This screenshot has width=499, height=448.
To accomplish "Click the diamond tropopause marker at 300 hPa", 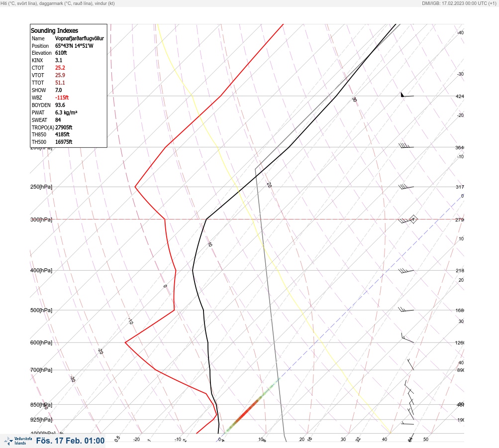I will tap(413, 219).
